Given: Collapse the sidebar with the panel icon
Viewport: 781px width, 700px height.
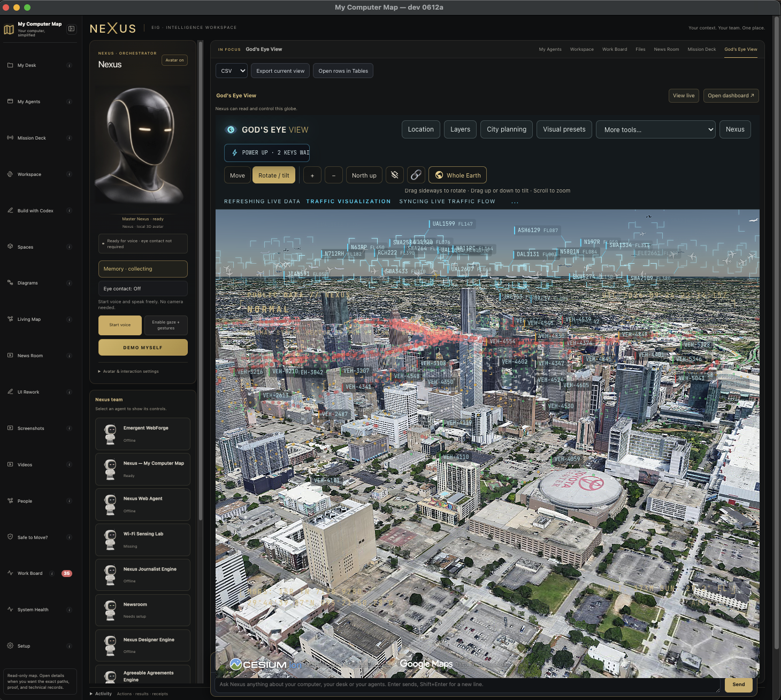Looking at the screenshot, I should pos(71,29).
